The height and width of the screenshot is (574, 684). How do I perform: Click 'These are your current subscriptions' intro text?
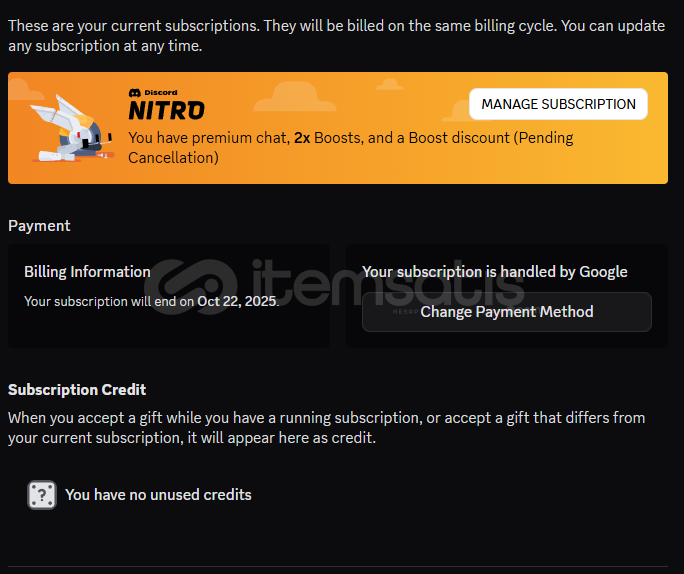click(336, 36)
